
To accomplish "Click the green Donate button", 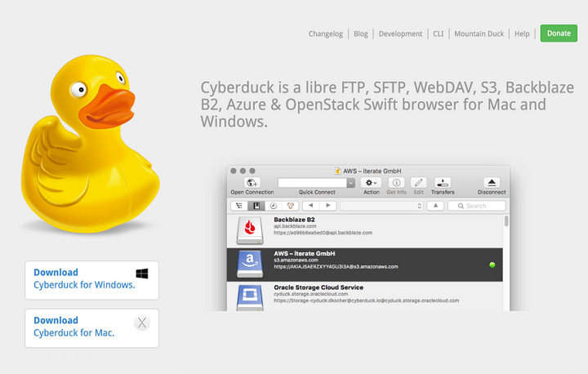I will point(559,33).
